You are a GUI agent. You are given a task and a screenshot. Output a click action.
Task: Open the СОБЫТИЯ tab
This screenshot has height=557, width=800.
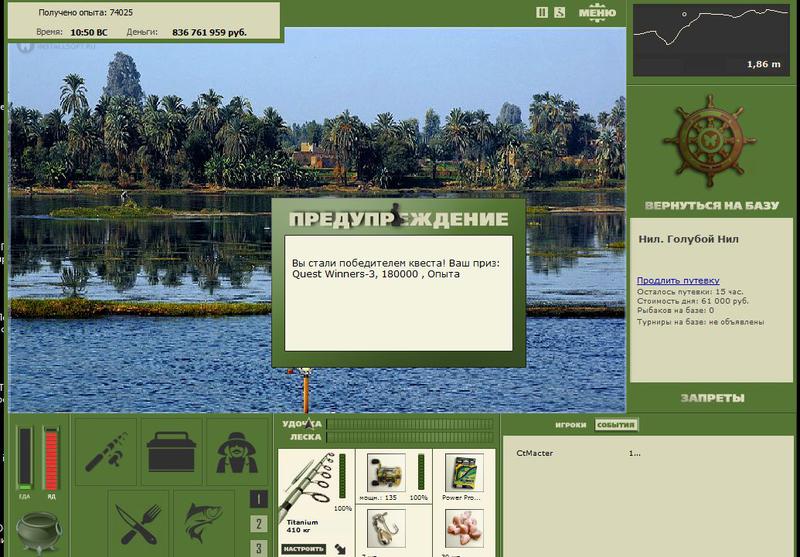(616, 425)
